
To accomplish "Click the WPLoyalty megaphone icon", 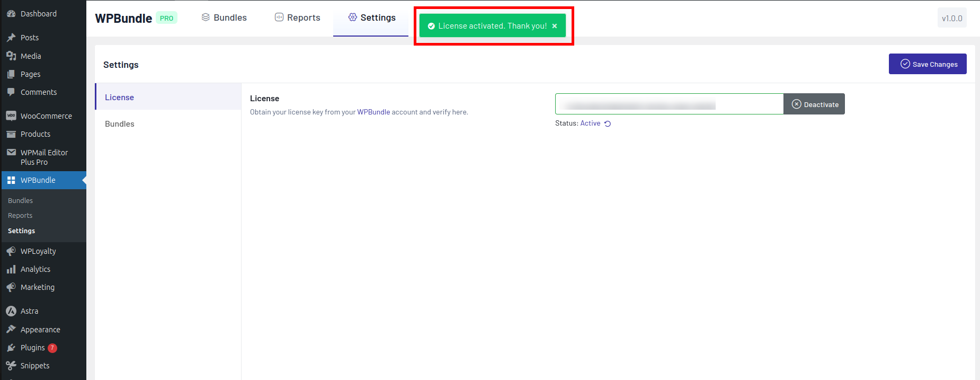I will [x=11, y=251].
